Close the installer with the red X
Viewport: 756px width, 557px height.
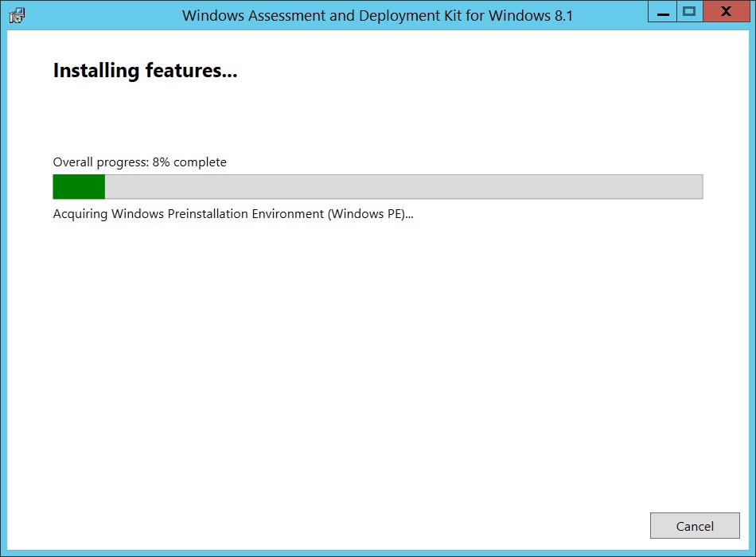click(726, 12)
